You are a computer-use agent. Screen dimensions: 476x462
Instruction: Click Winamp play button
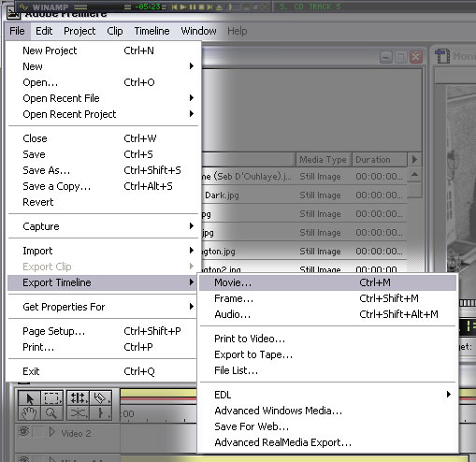183,7
